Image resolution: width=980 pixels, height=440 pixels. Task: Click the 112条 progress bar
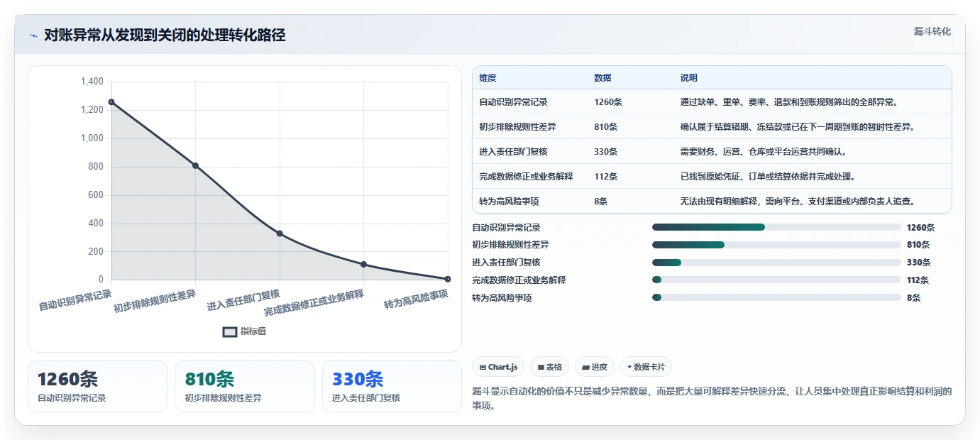pyautogui.click(x=776, y=280)
